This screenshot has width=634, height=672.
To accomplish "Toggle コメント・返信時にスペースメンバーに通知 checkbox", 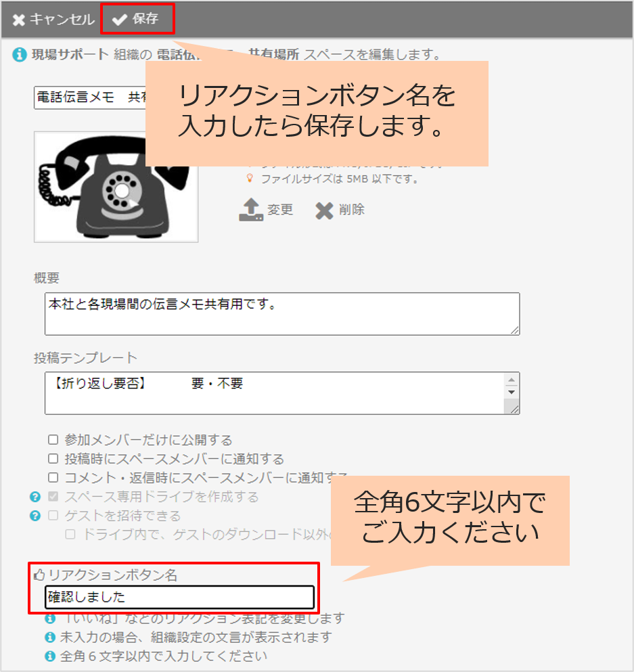I will tap(53, 477).
